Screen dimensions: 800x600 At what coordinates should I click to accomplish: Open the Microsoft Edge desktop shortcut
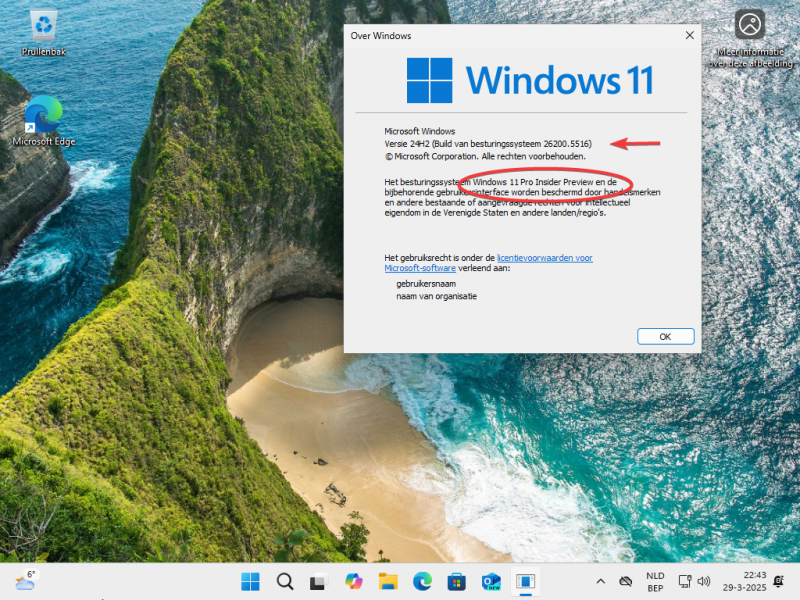tap(44, 121)
